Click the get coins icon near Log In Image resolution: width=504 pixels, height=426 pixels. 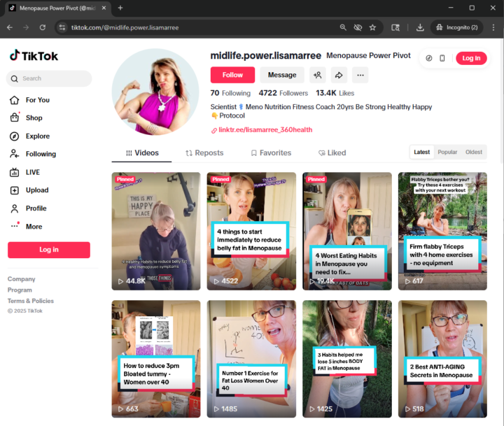(x=429, y=58)
